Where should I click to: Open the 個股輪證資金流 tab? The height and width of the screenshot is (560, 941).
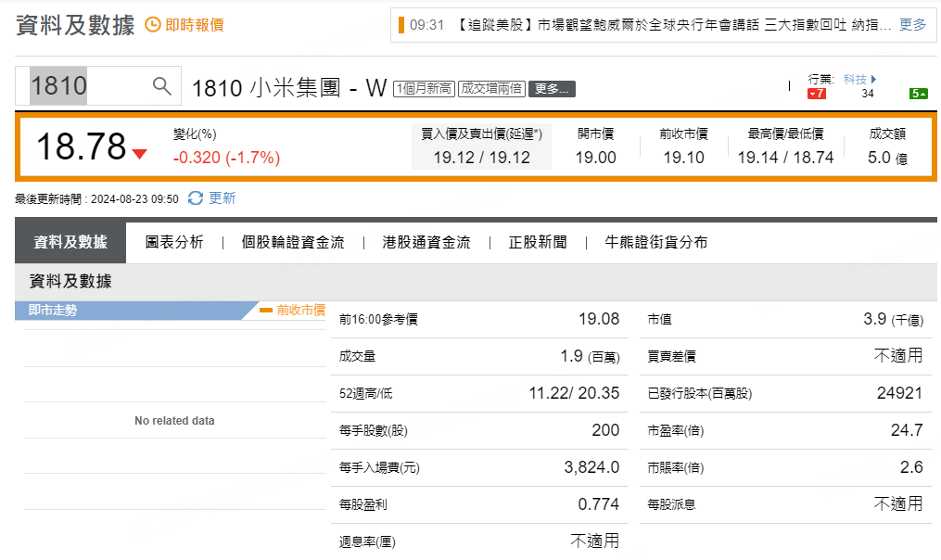tap(293, 243)
